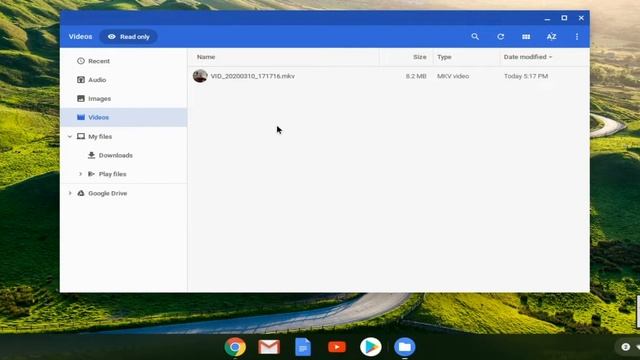Click the Audio speaker icon
Viewport: 640px width, 360px height.
[x=81, y=80]
